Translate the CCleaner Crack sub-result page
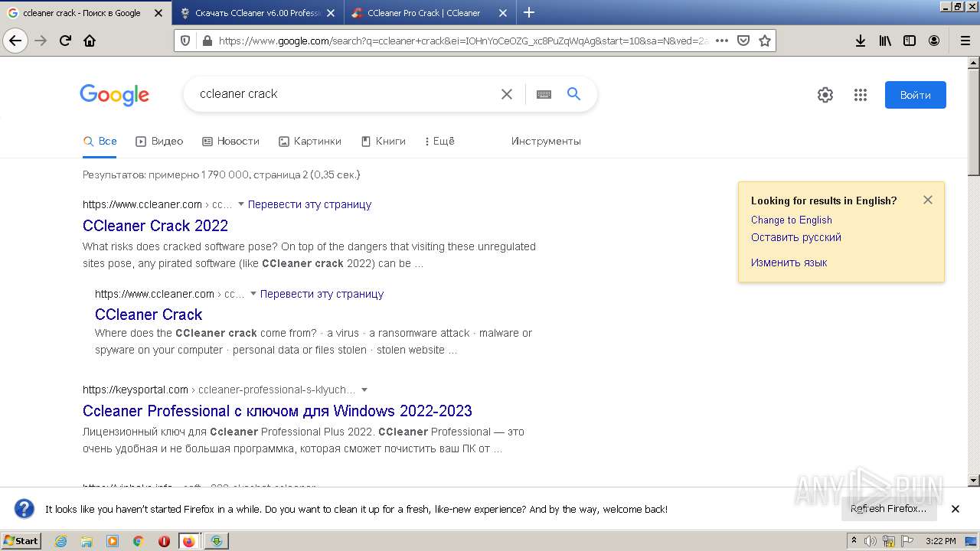The height and width of the screenshot is (551, 980). [322, 294]
